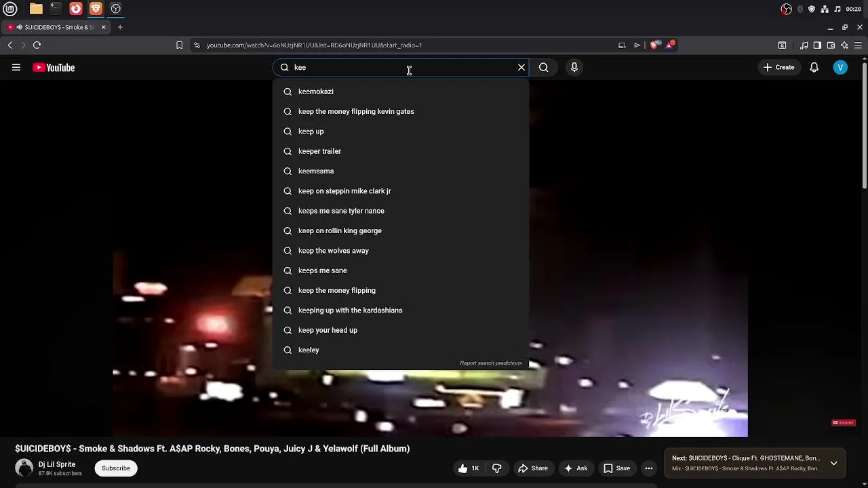Reload the current page

click(x=37, y=45)
